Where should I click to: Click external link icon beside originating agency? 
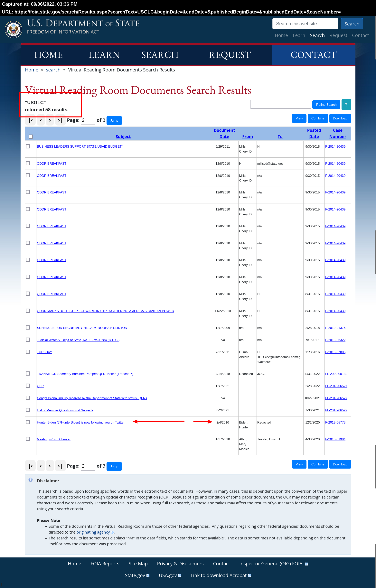[x=113, y=532]
